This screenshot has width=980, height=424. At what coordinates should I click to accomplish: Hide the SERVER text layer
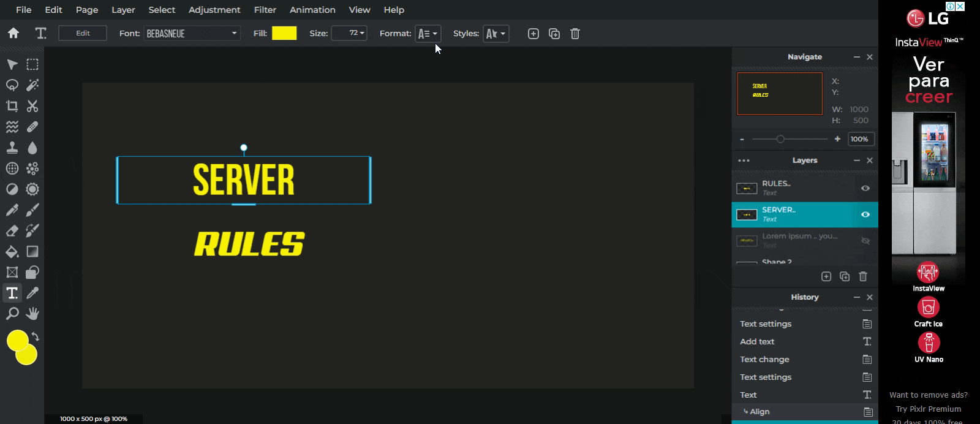865,214
